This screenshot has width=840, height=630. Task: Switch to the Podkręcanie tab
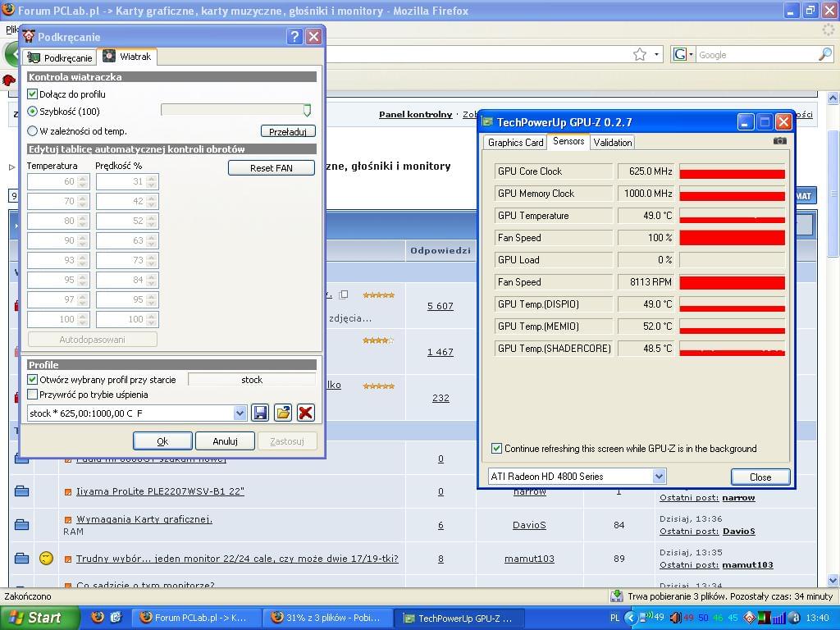click(60, 57)
